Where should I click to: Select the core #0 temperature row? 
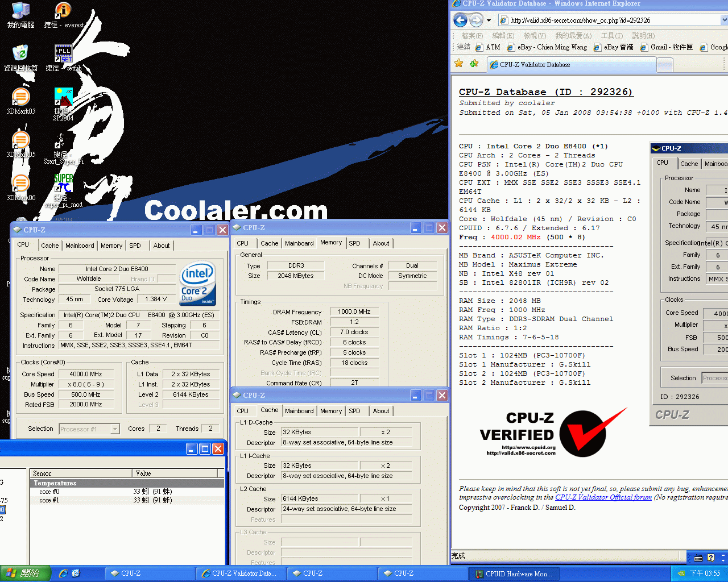pyautogui.click(x=127, y=492)
